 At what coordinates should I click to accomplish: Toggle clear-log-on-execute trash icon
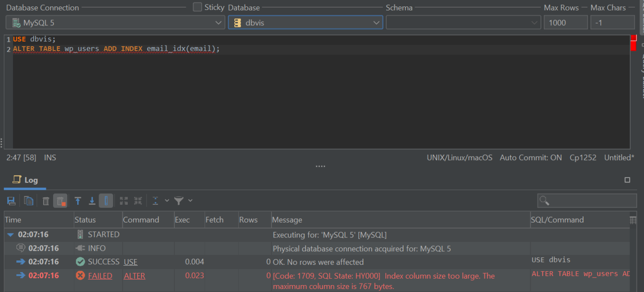coord(59,200)
